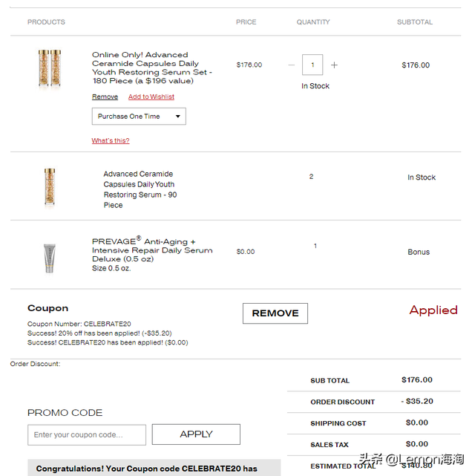The width and height of the screenshot is (475, 476).
Task: Click the 90 Piece serum product image
Action: [x=50, y=186]
